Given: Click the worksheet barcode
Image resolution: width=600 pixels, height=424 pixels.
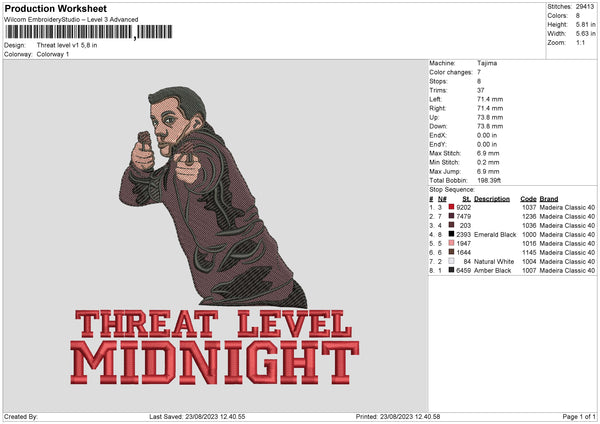Looking at the screenshot, I should 89,32.
